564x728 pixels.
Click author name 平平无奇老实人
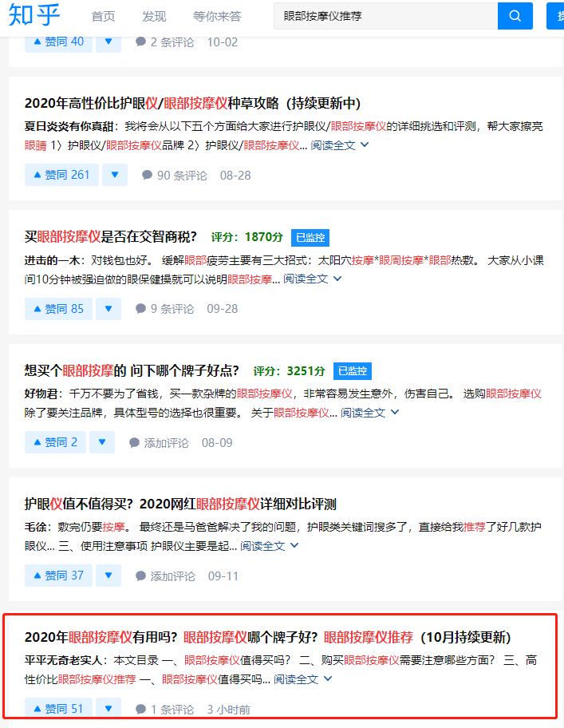(63, 660)
